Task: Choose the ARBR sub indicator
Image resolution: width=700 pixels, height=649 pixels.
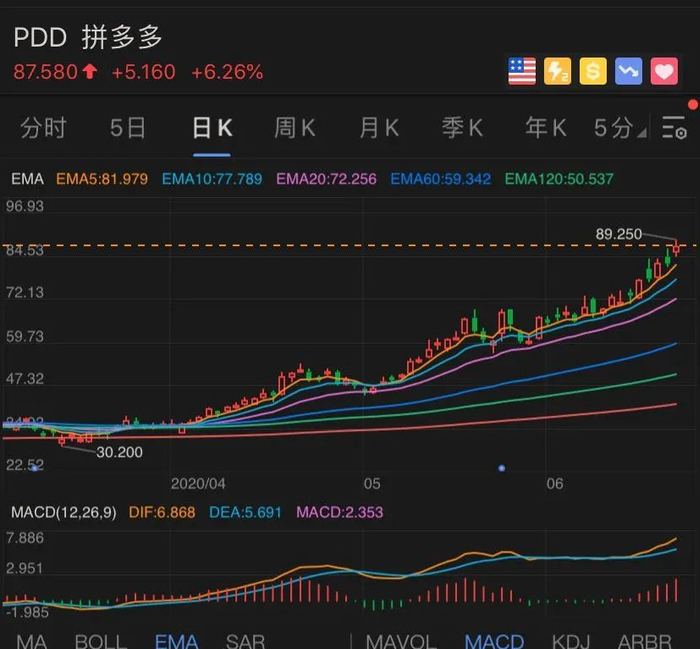Action: 645,642
